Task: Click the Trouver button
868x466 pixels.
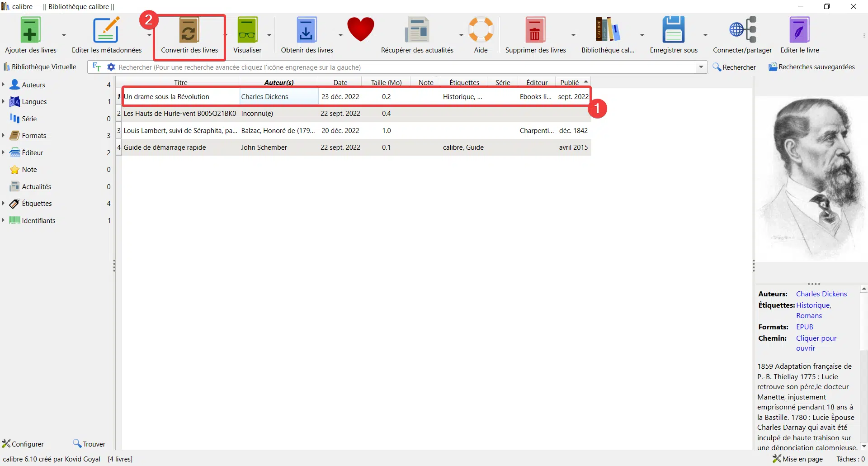Action: pyautogui.click(x=89, y=444)
